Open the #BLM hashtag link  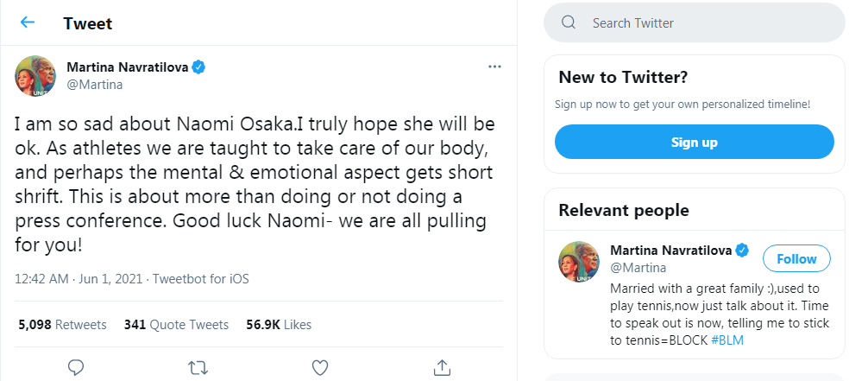click(727, 340)
